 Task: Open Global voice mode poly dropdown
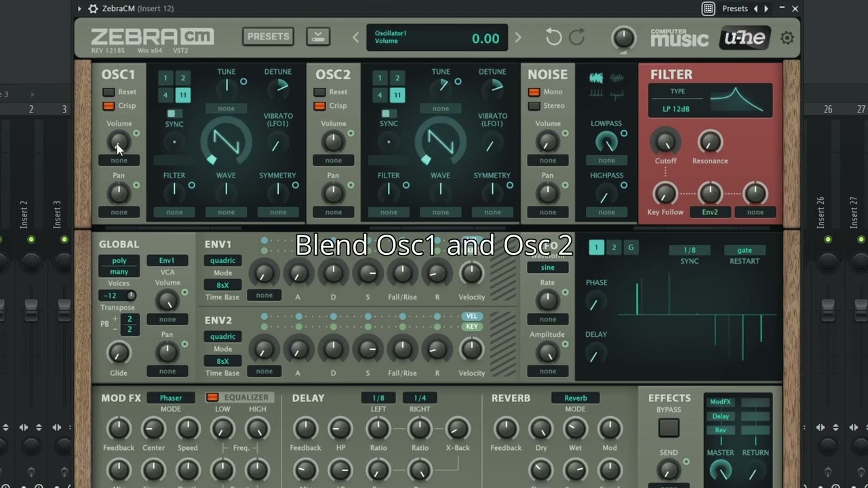click(x=119, y=260)
